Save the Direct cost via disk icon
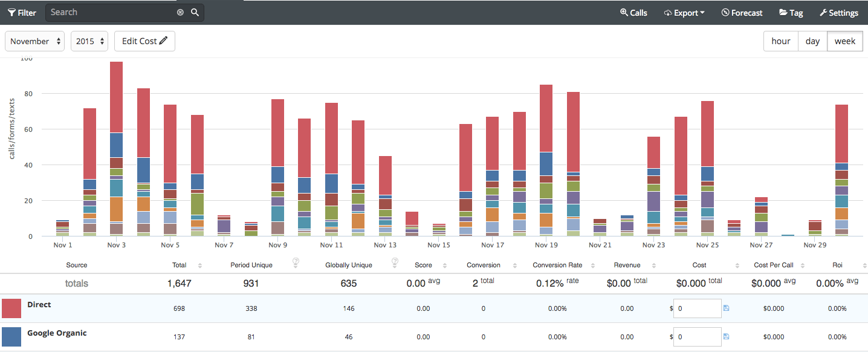This screenshot has width=868, height=352. tap(726, 308)
